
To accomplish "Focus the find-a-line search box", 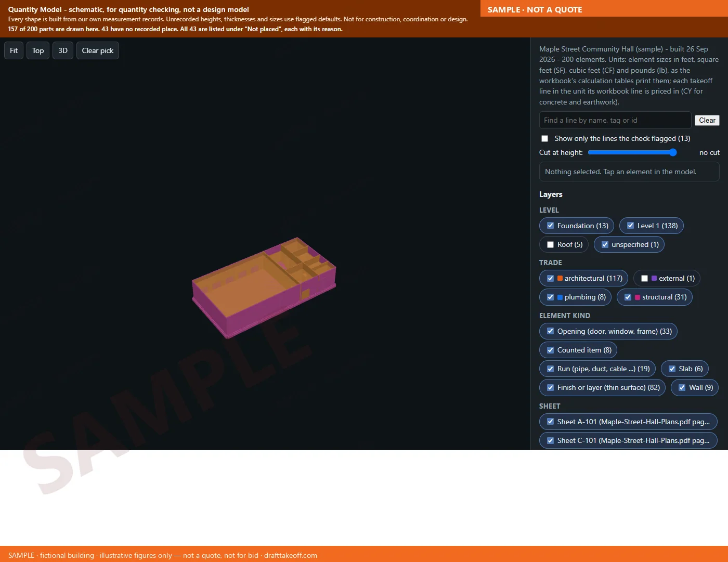I will (615, 120).
